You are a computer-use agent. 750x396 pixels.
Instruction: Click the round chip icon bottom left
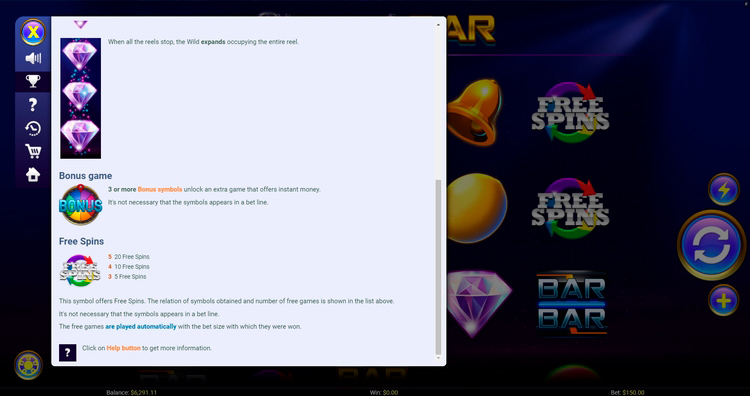29,365
